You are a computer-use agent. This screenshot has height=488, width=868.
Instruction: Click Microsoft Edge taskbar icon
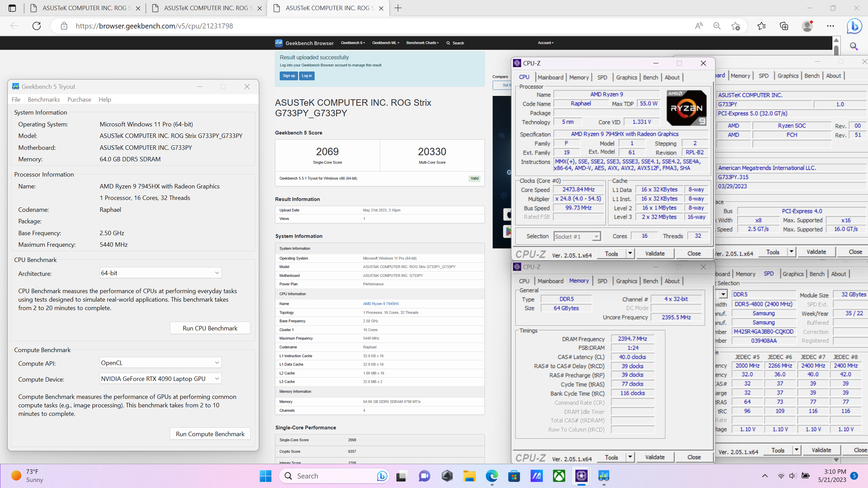(x=492, y=476)
